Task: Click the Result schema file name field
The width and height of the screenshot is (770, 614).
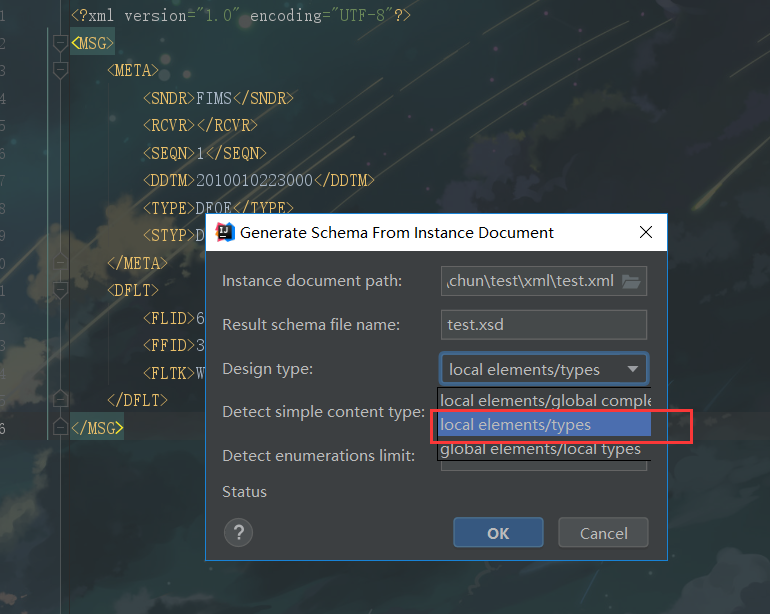Action: coord(543,325)
